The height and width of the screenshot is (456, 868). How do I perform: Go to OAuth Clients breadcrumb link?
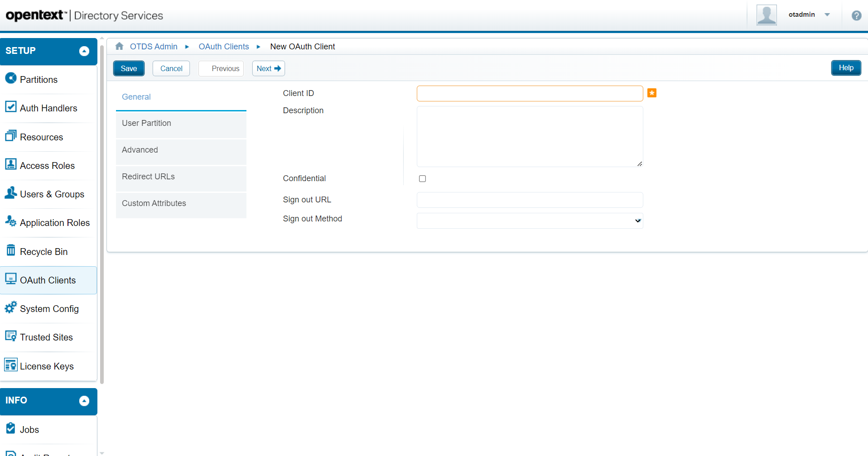(x=224, y=47)
